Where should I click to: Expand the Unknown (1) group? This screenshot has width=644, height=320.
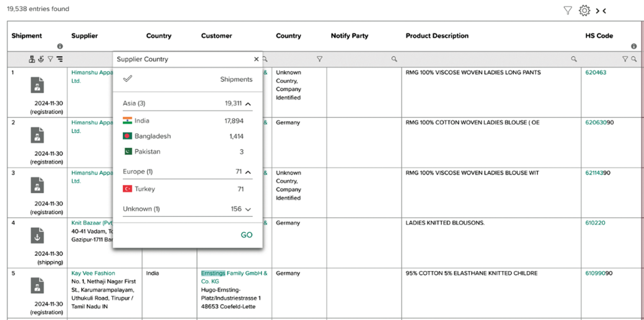coord(248,209)
